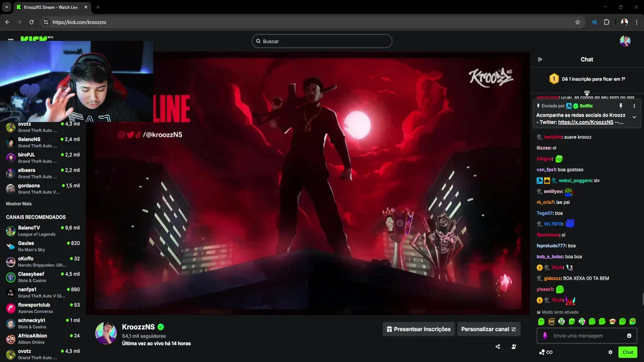Insert the last crying green quick emote
The height and width of the screenshot is (362, 644).
632,321
